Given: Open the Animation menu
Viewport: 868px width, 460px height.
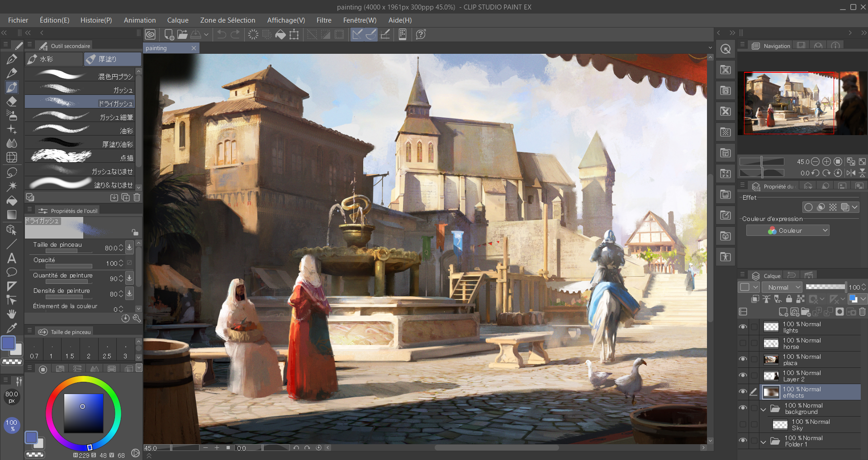Looking at the screenshot, I should pyautogui.click(x=140, y=20).
